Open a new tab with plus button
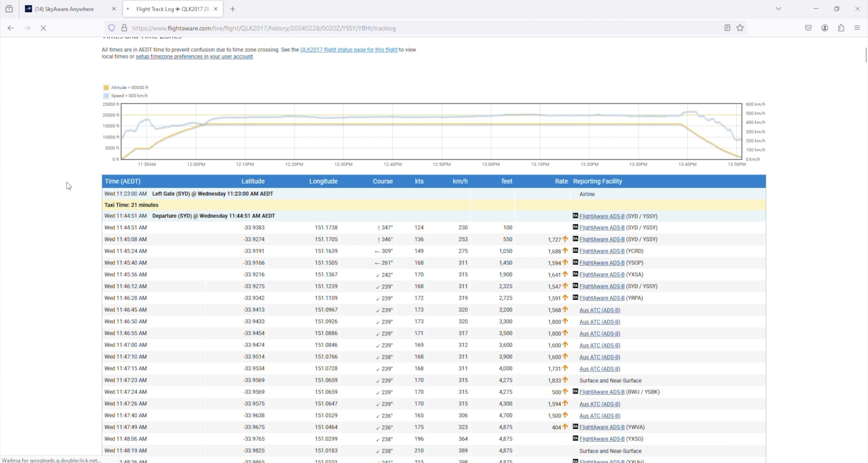The height and width of the screenshot is (463, 868). 233,9
